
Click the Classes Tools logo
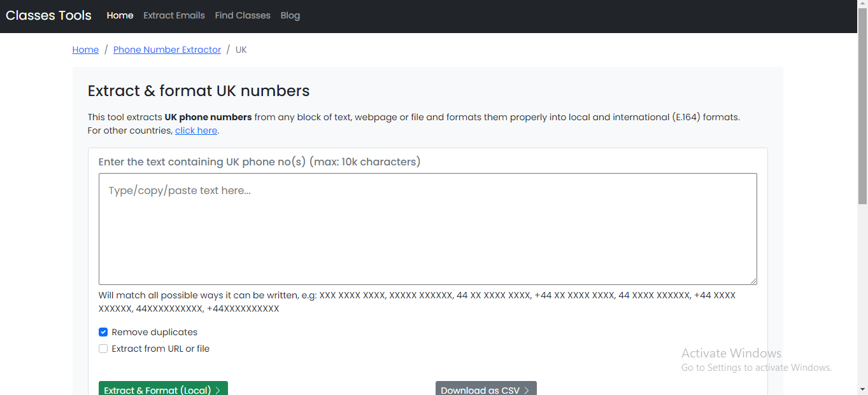tap(48, 15)
